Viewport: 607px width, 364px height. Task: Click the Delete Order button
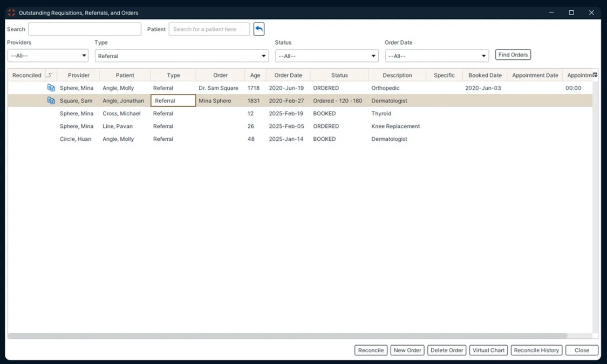[447, 350]
